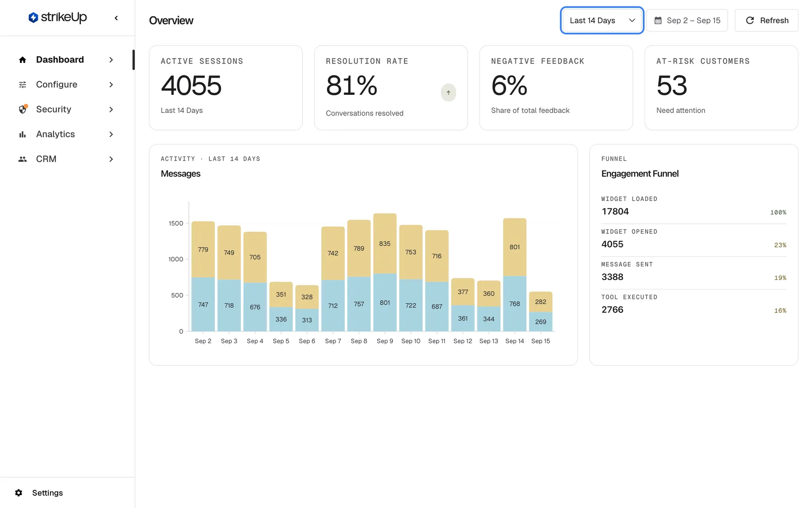Click the refresh circular arrow icon
812x508 pixels.
750,20
